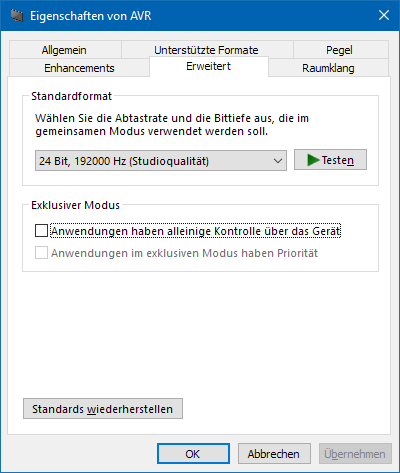
Task: Switch to the Allgemein tab
Action: pyautogui.click(x=65, y=50)
